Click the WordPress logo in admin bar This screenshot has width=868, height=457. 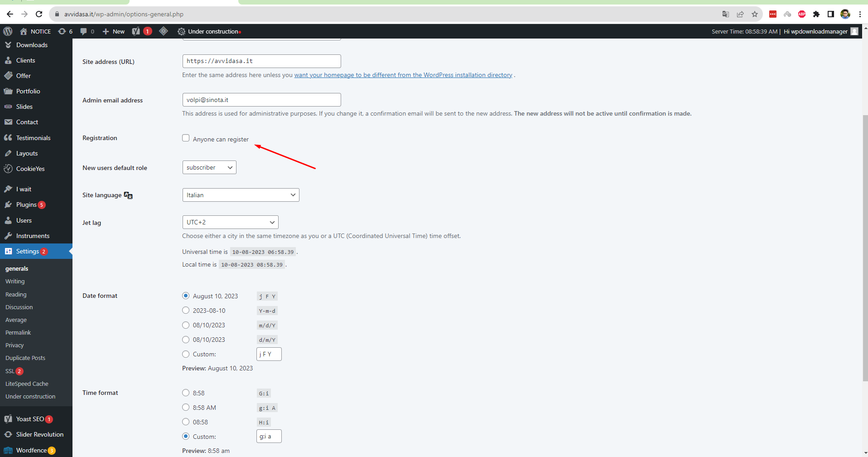click(8, 31)
